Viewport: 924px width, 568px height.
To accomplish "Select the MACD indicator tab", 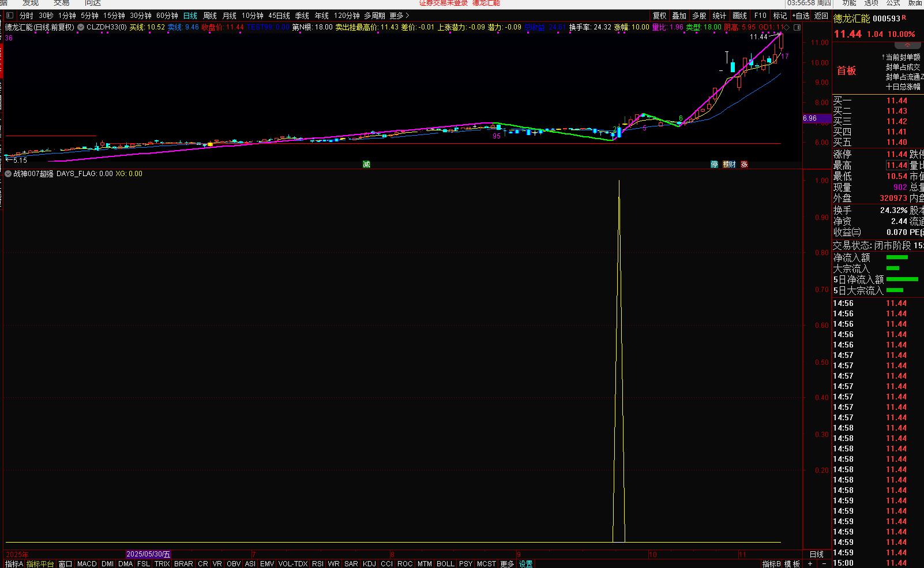I will click(87, 564).
